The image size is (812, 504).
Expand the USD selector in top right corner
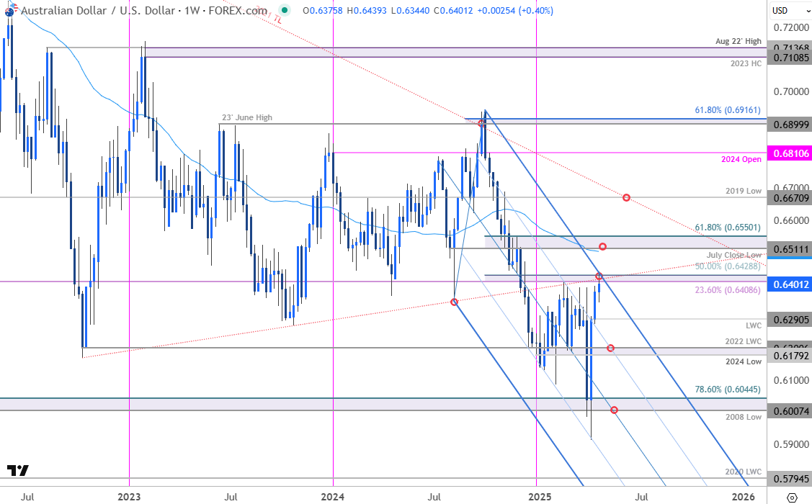click(x=788, y=10)
